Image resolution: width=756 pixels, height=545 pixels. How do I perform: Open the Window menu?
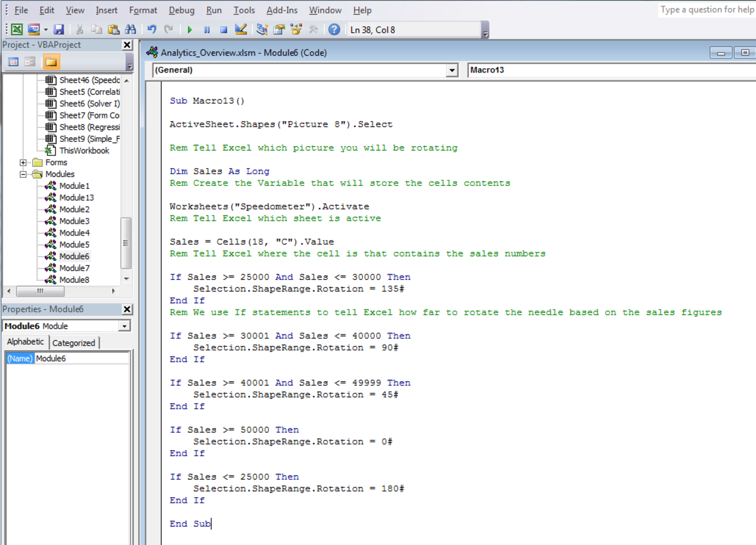pos(325,10)
